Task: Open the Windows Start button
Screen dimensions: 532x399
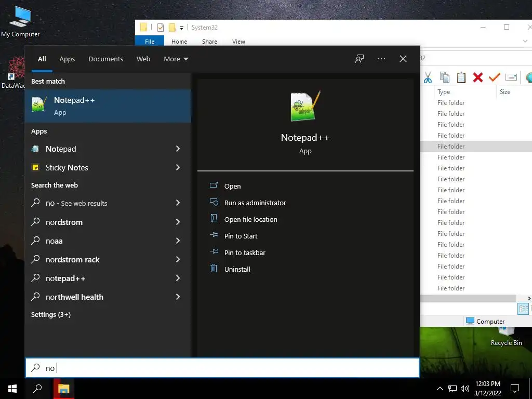Action: pyautogui.click(x=12, y=389)
